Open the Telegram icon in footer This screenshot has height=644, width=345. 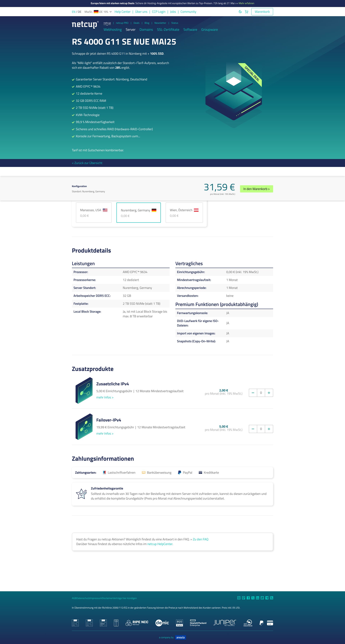tap(267, 598)
